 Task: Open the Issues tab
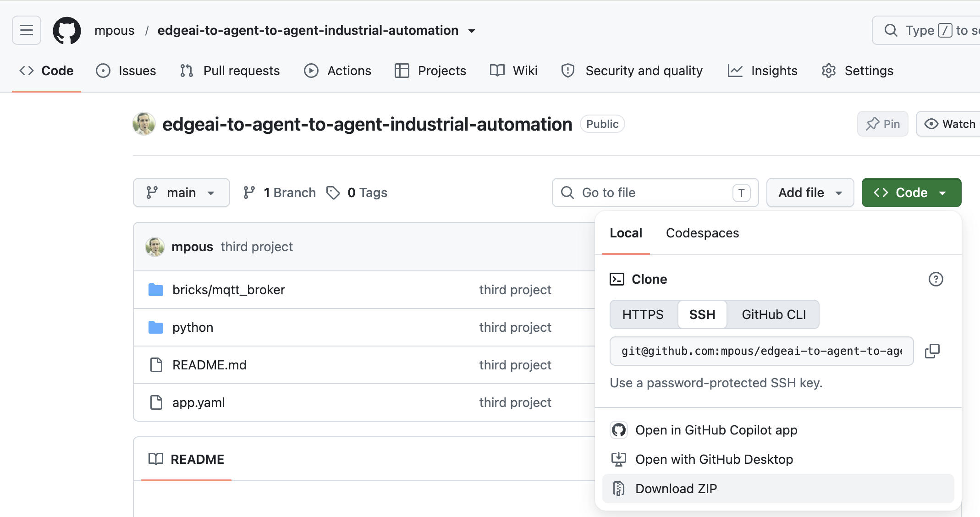(126, 71)
